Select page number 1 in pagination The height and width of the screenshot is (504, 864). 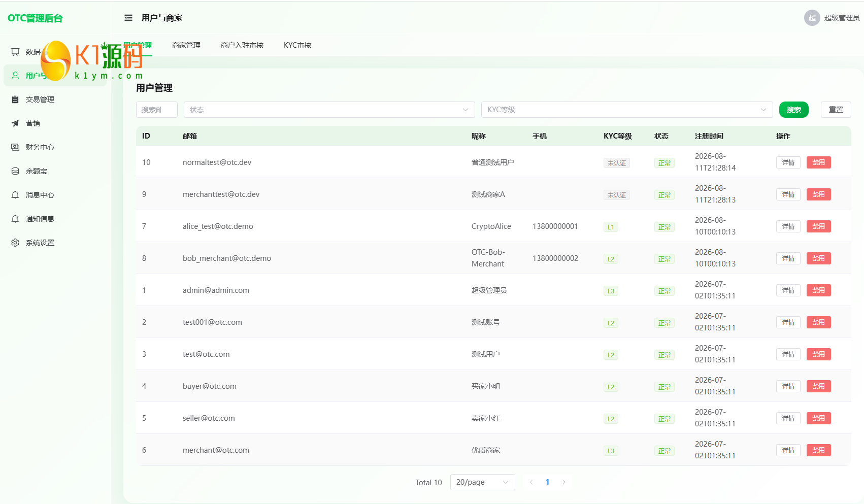547,482
